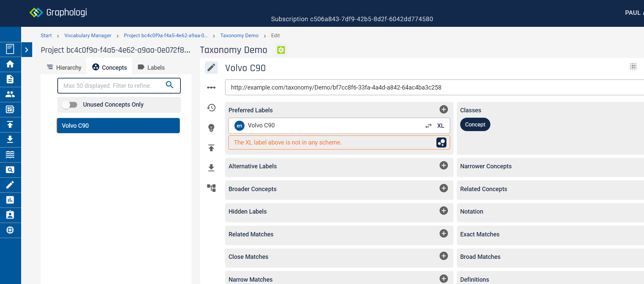Click the en language badge
This screenshot has width=644, height=284.
pyautogui.click(x=239, y=126)
